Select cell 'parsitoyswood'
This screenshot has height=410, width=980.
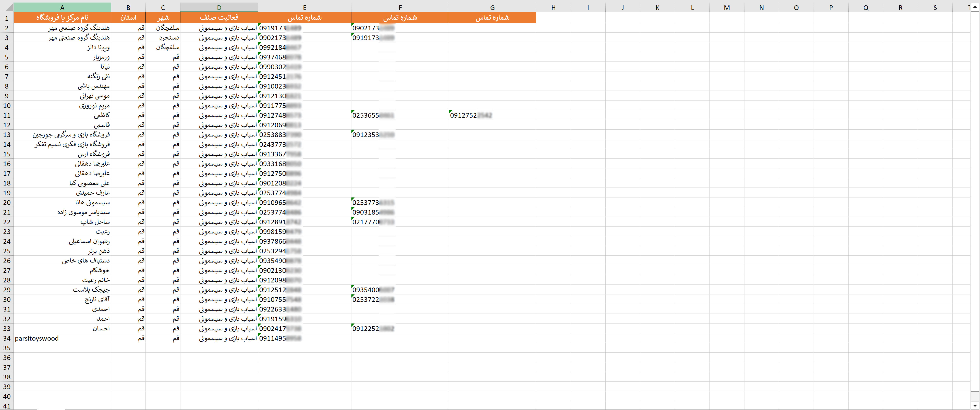tap(62, 338)
